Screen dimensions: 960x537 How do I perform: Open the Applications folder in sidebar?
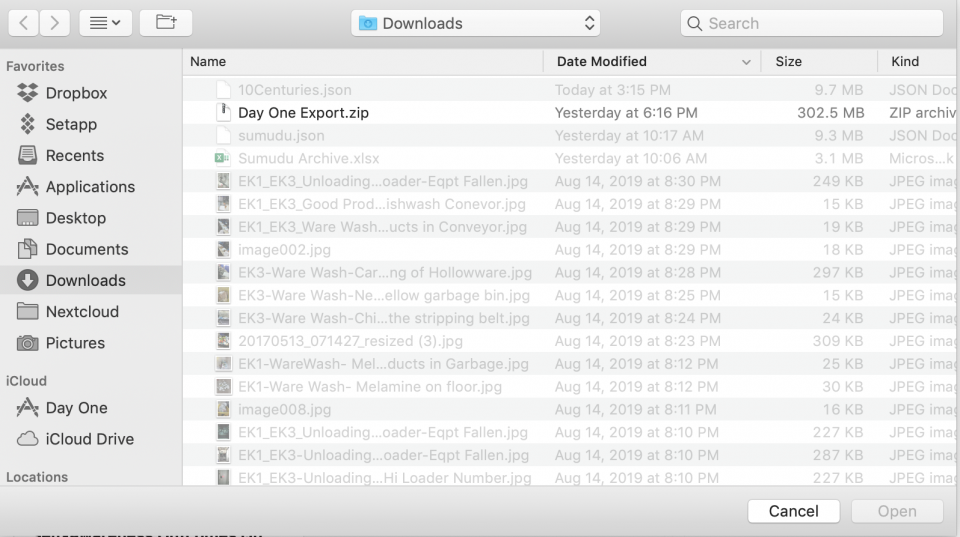[x=91, y=187]
